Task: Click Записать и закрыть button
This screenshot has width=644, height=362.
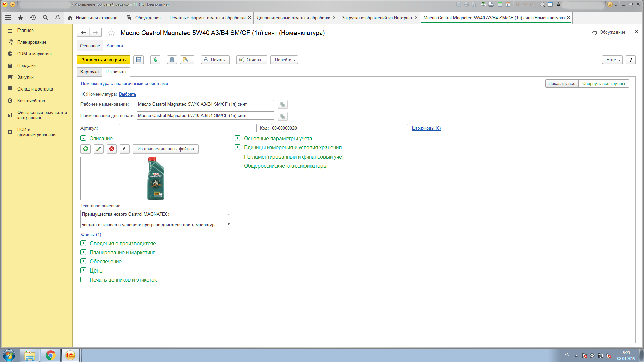Action: (104, 60)
